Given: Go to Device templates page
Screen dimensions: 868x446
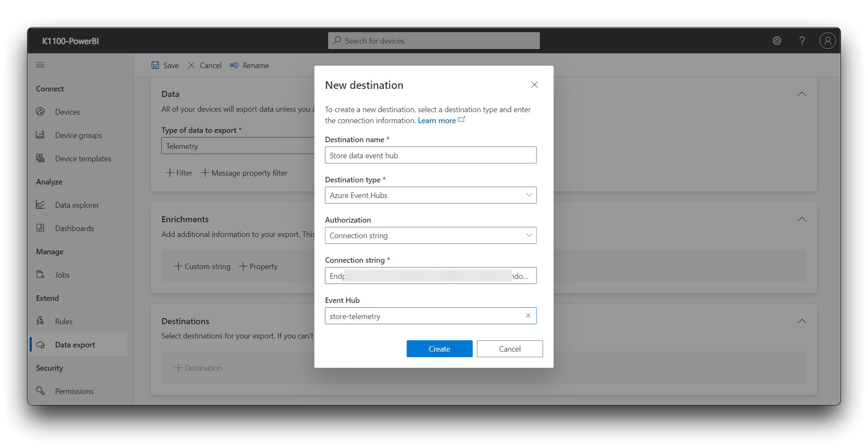Looking at the screenshot, I should click(x=83, y=158).
